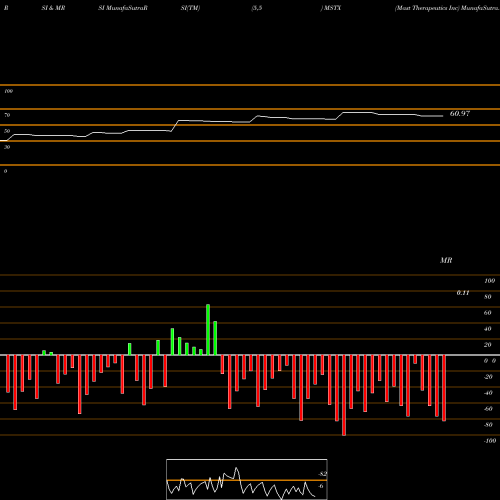This screenshot has height=500, width=500.
Task: Click the "(5,5" parameter text in header
Action: pyautogui.click(x=257, y=8)
